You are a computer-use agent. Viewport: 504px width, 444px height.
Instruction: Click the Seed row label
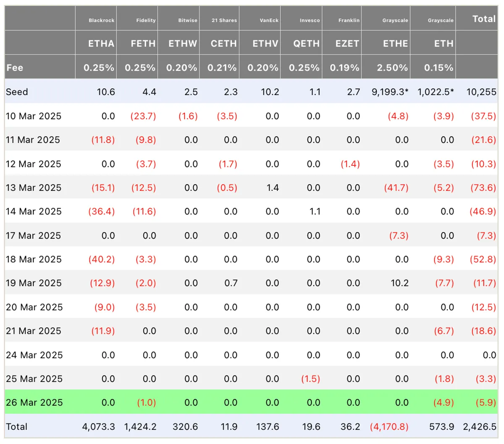point(17,92)
